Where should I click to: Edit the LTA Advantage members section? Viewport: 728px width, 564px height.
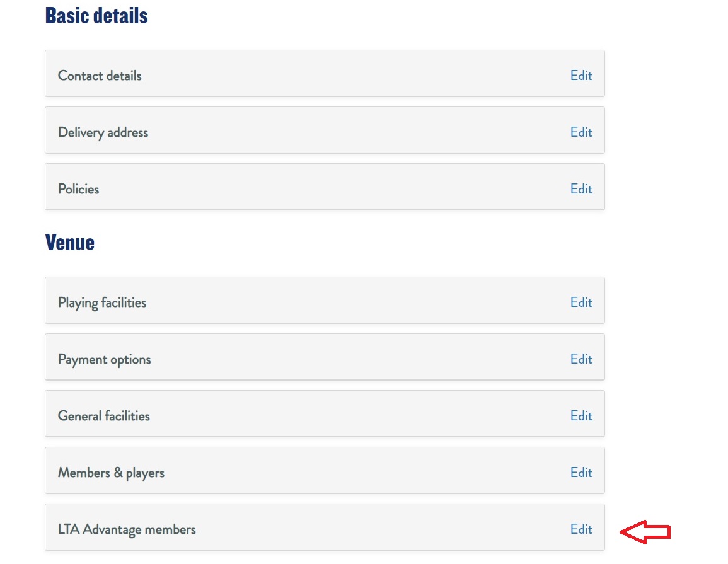tap(581, 529)
